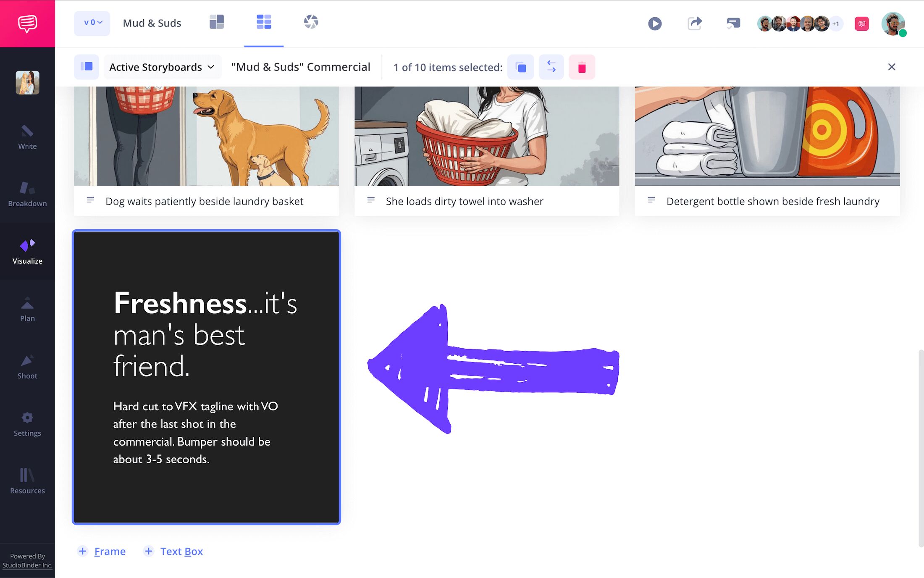The height and width of the screenshot is (578, 924).
Task: Play the storyboard slideshow
Action: pyautogui.click(x=654, y=24)
